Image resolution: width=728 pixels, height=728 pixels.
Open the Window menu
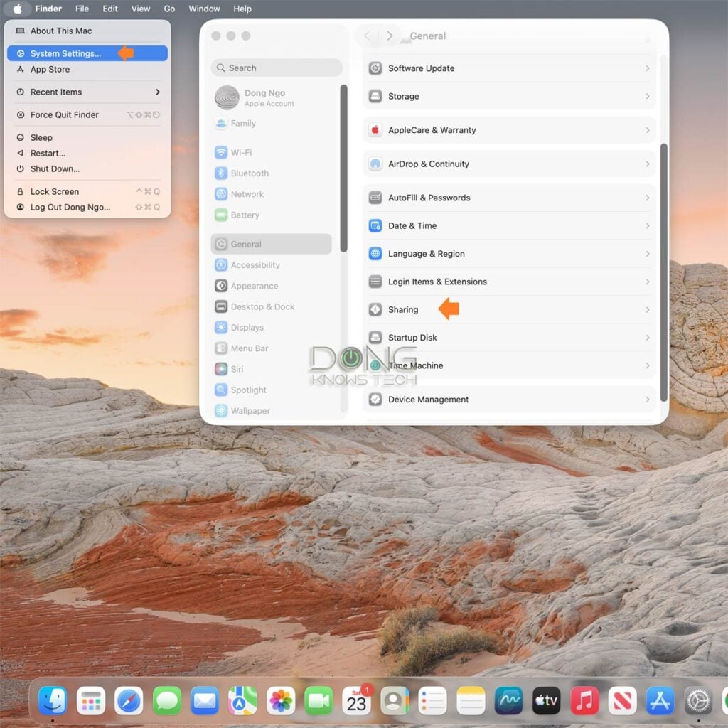[204, 9]
